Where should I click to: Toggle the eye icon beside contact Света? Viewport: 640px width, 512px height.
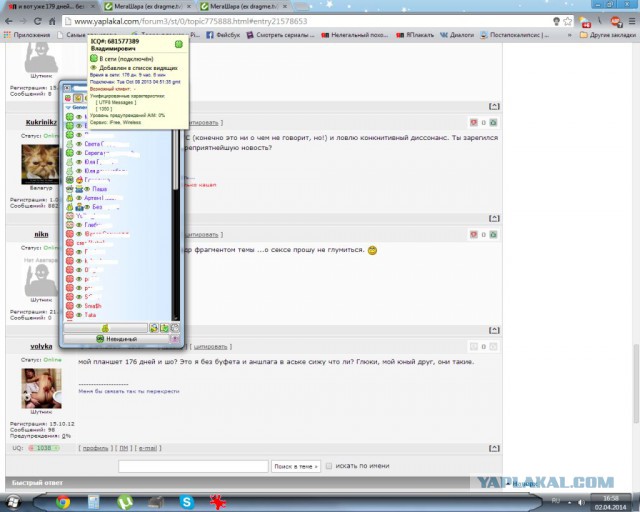tap(79, 144)
